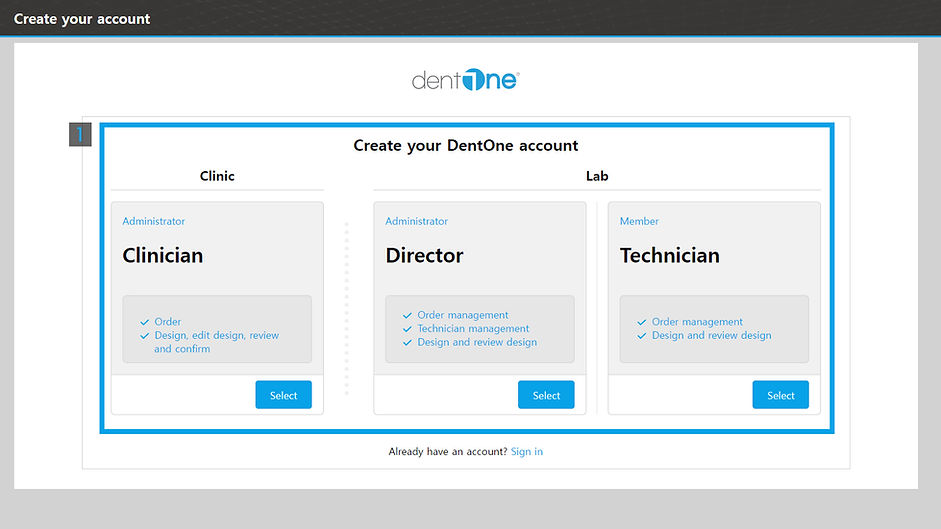Viewport: 941px width, 529px height.
Task: Click 'Design and review design' in Director card
Action: [x=477, y=342]
